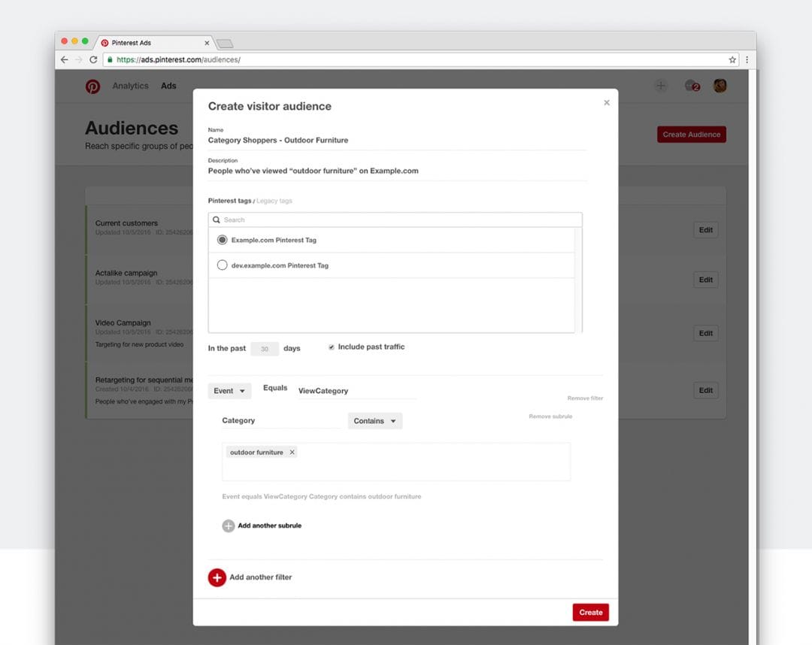
Task: Click the plus icon beside Add another subrule
Action: point(228,525)
